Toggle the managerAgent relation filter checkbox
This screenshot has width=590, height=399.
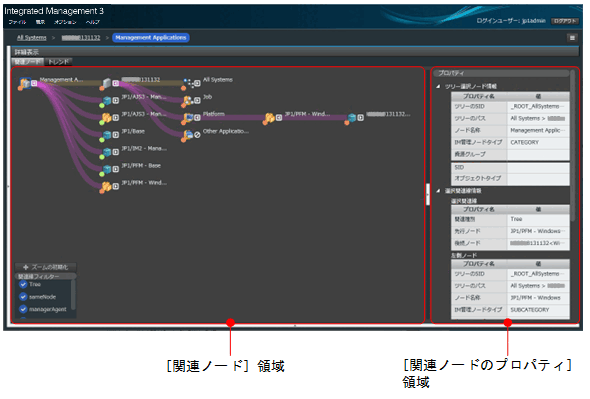click(x=23, y=309)
